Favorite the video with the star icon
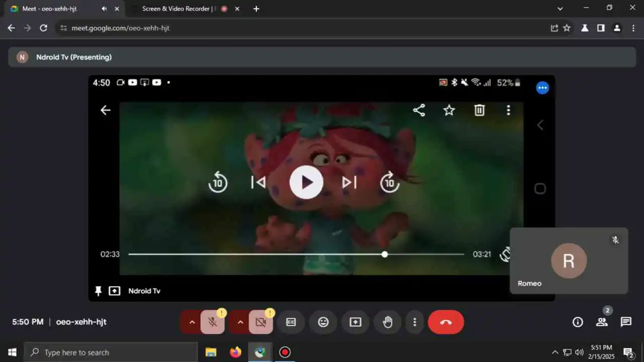 point(449,110)
